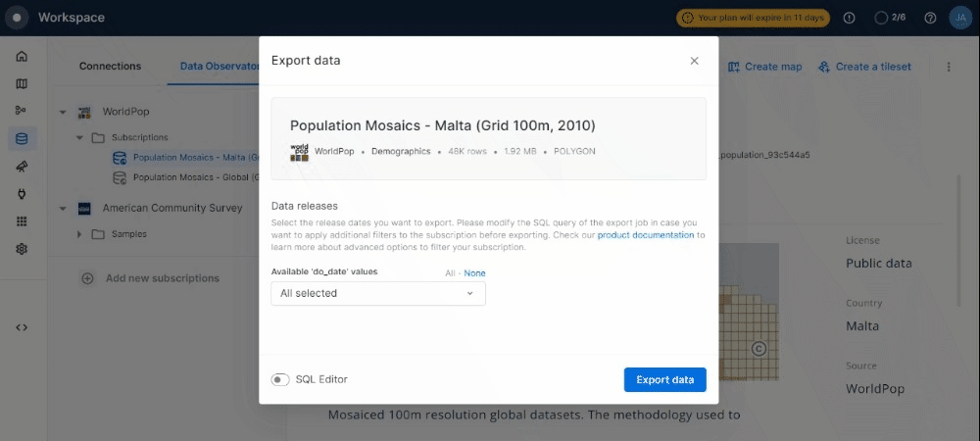Screen dimensions: 980x441
Task: Close the Export data dialog
Action: point(694,61)
